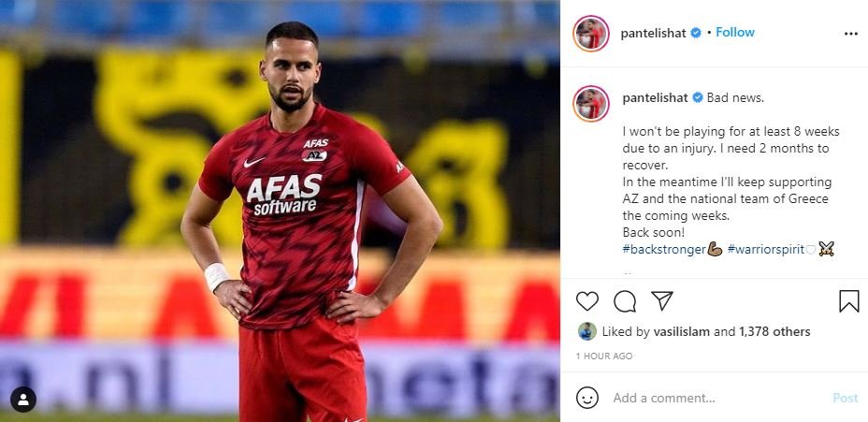Follow pantelishat account
868x422 pixels.
pyautogui.click(x=735, y=32)
